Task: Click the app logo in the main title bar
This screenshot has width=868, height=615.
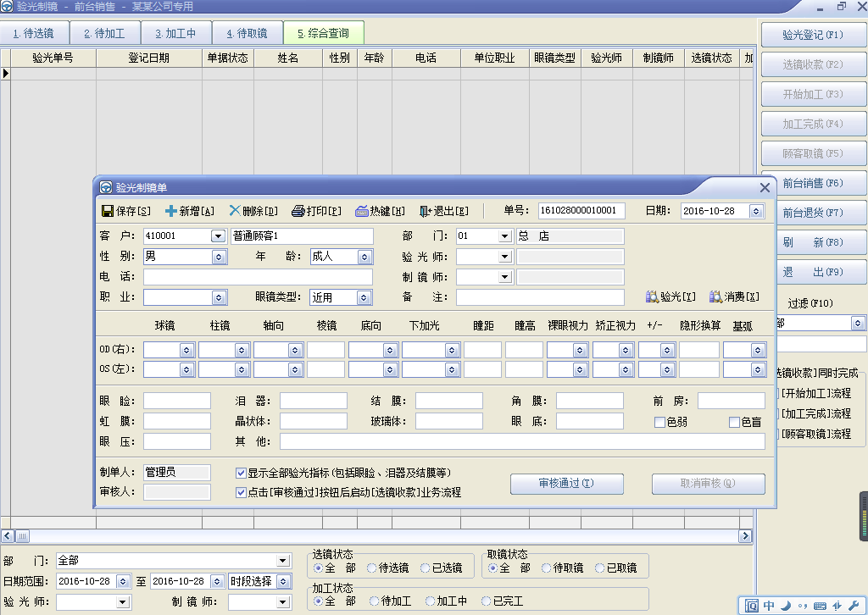Action: click(7, 7)
